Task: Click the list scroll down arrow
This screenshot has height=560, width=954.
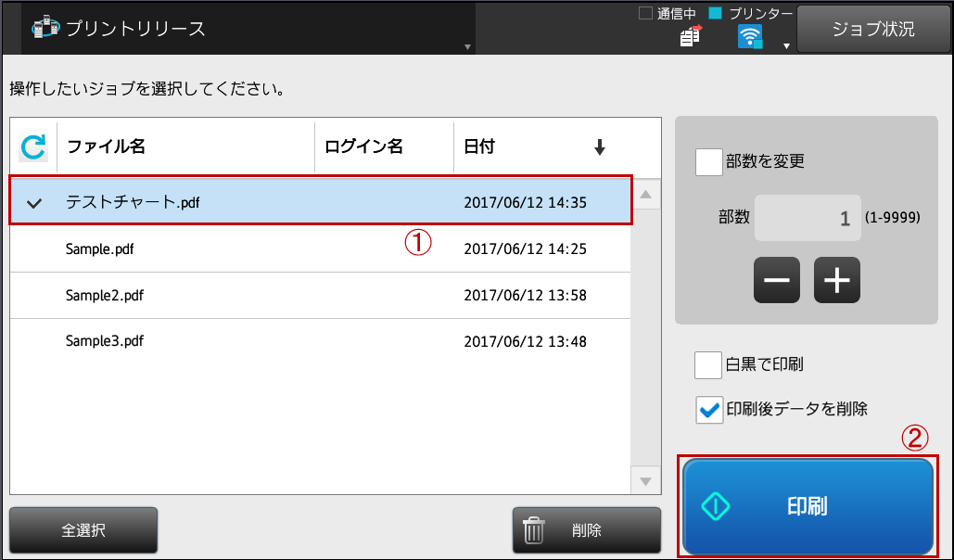Action: pyautogui.click(x=645, y=481)
